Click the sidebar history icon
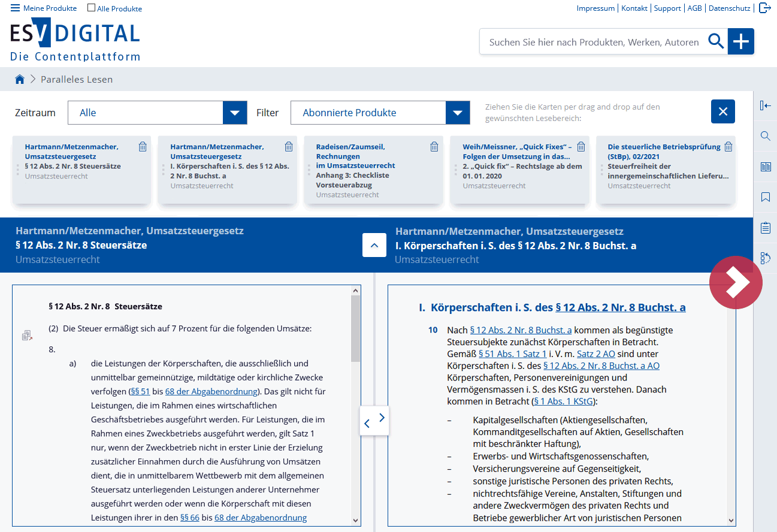Viewport: 777px width, 532px height. (x=765, y=258)
